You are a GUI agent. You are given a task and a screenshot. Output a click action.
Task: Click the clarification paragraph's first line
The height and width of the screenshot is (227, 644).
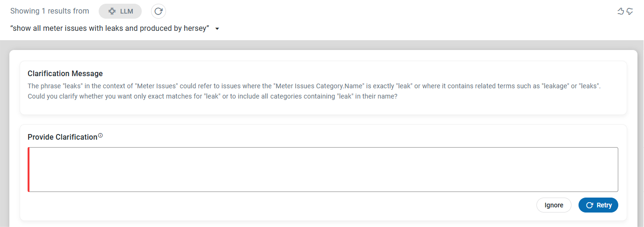pyautogui.click(x=313, y=87)
